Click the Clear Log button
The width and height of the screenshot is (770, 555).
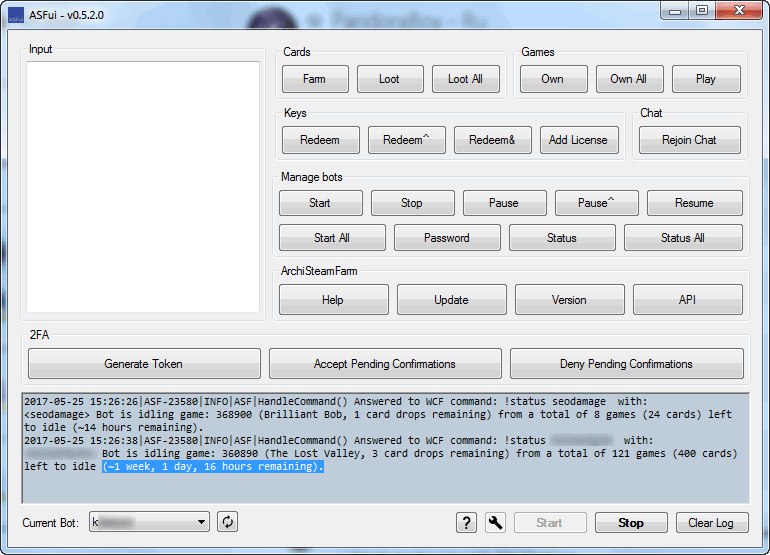pos(712,523)
